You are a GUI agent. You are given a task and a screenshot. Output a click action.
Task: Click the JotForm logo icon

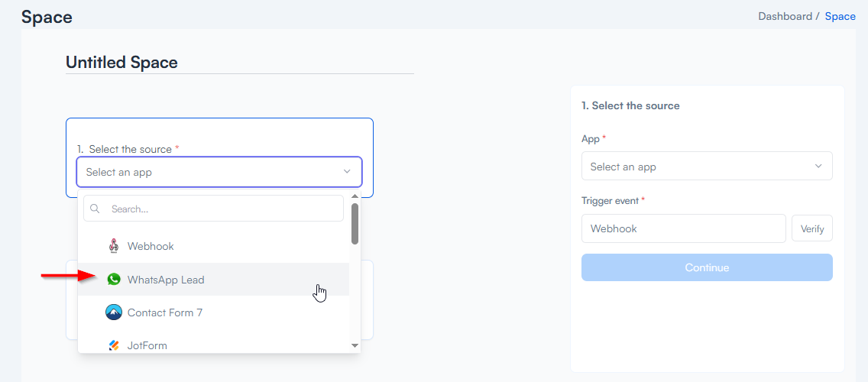point(114,345)
